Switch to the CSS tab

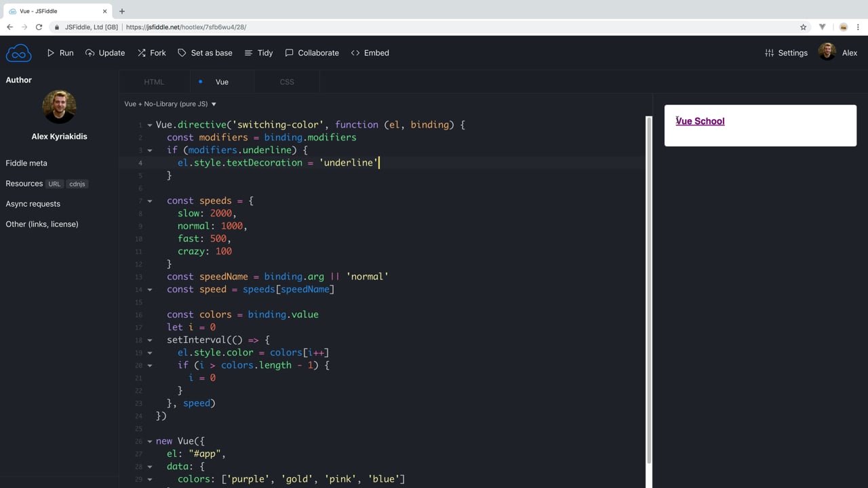(x=287, y=82)
